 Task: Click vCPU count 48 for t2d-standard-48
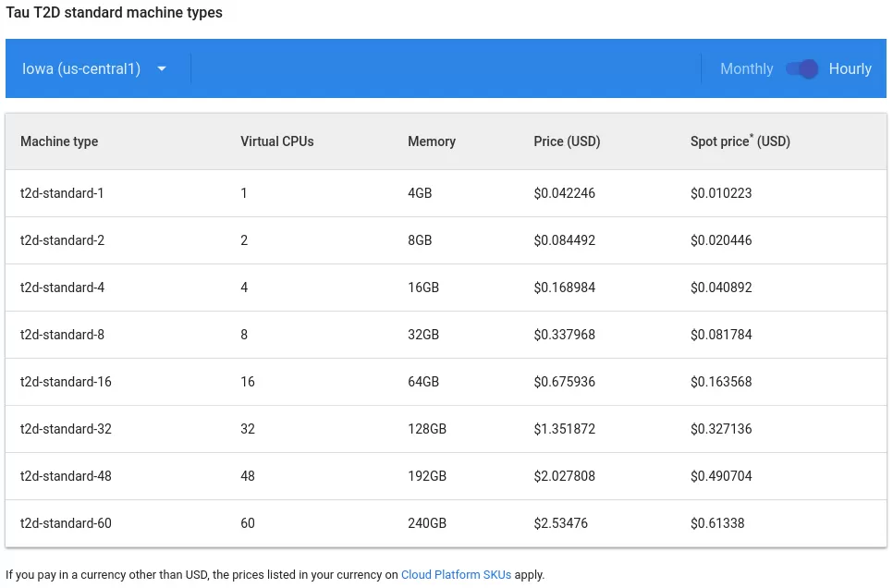pos(247,476)
